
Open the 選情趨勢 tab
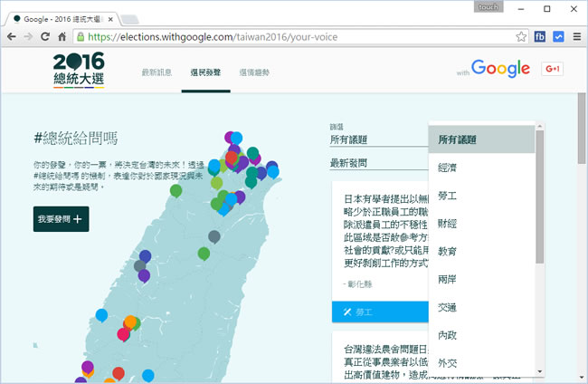point(254,72)
